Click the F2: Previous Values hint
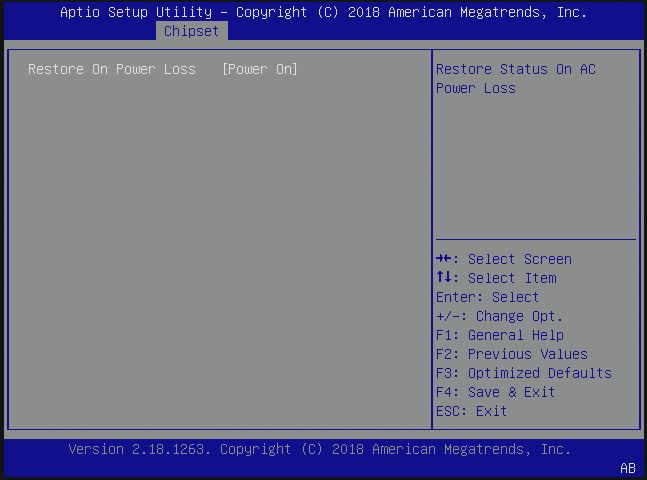647x480 pixels. pos(512,354)
